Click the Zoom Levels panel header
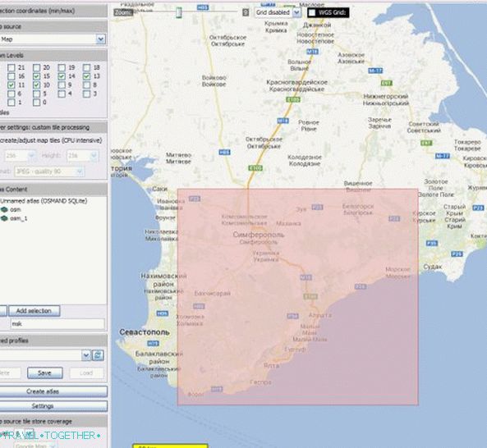 [x=53, y=55]
